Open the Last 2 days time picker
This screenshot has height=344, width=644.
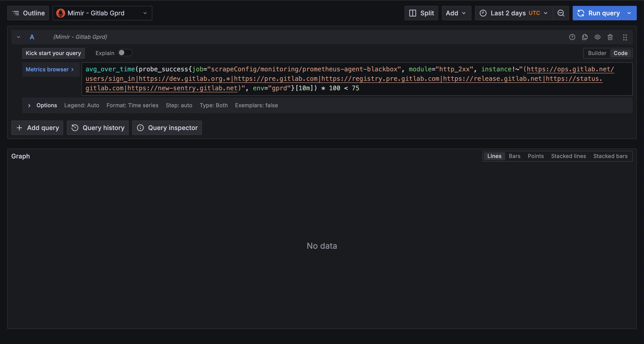tap(514, 13)
